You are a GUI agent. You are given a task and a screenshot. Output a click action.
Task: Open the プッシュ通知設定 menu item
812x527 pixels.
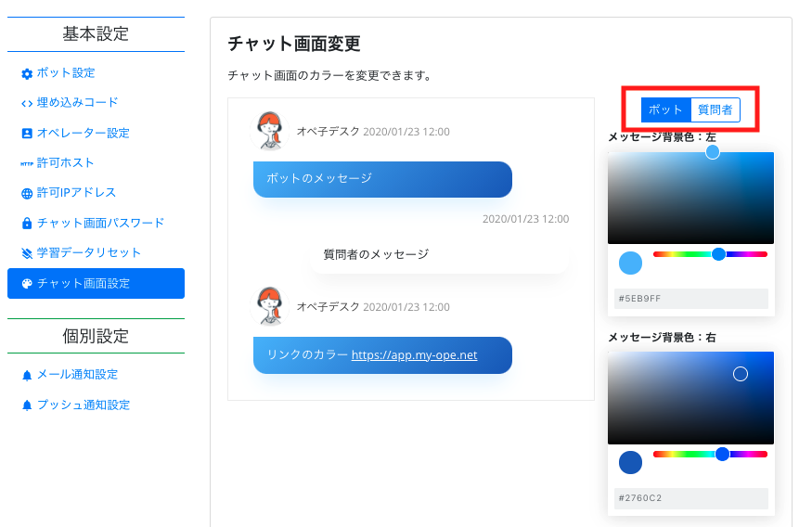tap(84, 405)
